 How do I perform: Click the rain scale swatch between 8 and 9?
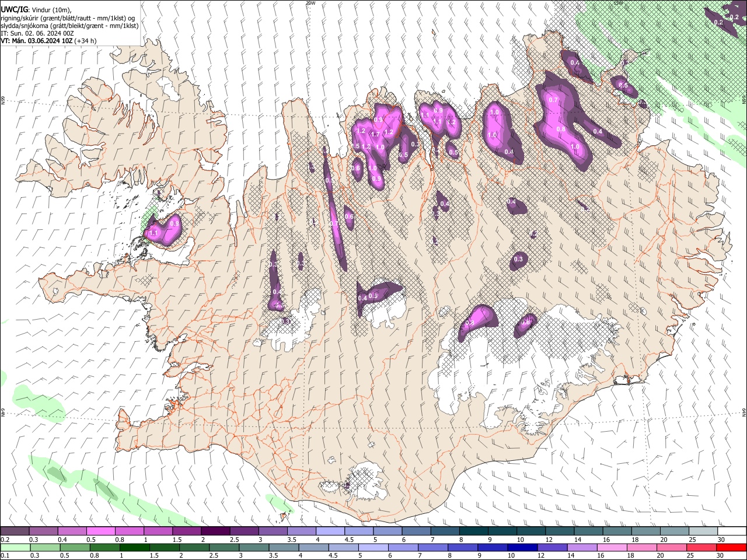pyautogui.click(x=462, y=547)
